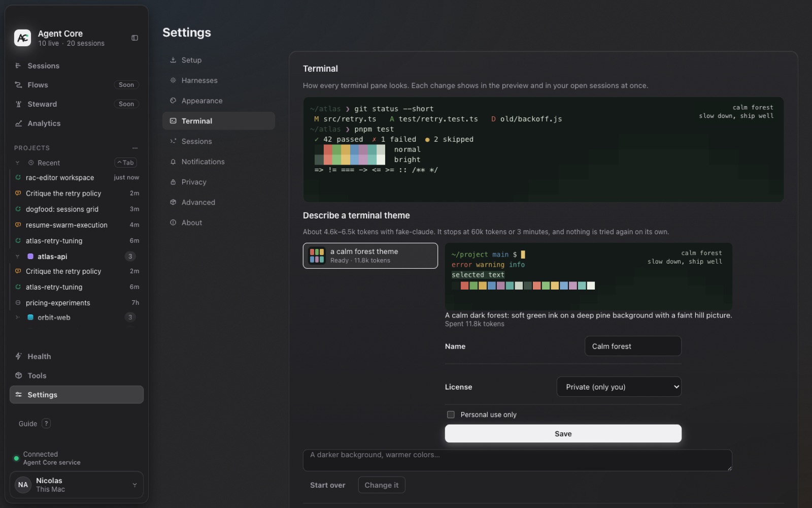Click the Agent Core logo icon
The image size is (812, 508).
(x=22, y=38)
